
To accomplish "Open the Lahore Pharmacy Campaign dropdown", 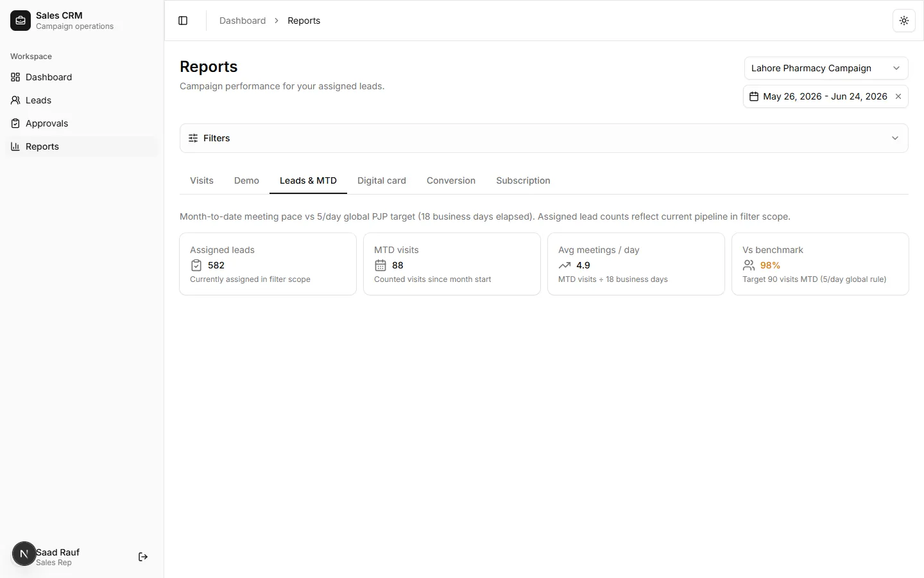I will [826, 68].
